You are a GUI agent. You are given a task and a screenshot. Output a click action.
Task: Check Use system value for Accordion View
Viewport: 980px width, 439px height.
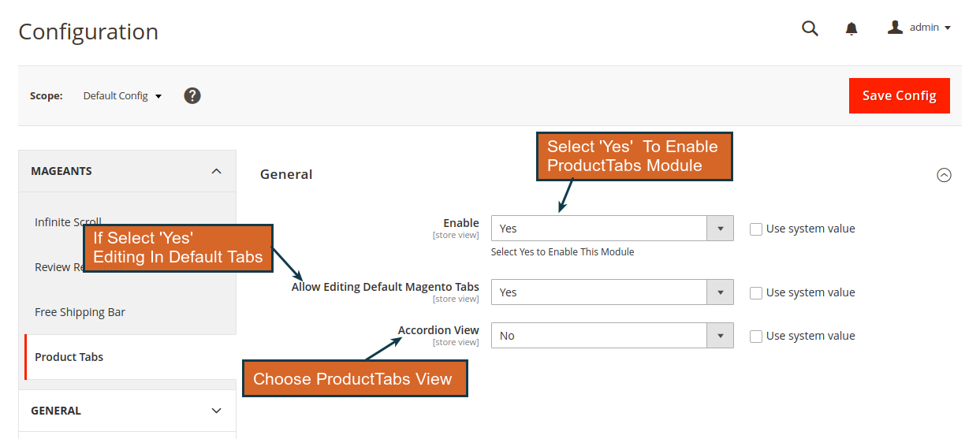756,337
